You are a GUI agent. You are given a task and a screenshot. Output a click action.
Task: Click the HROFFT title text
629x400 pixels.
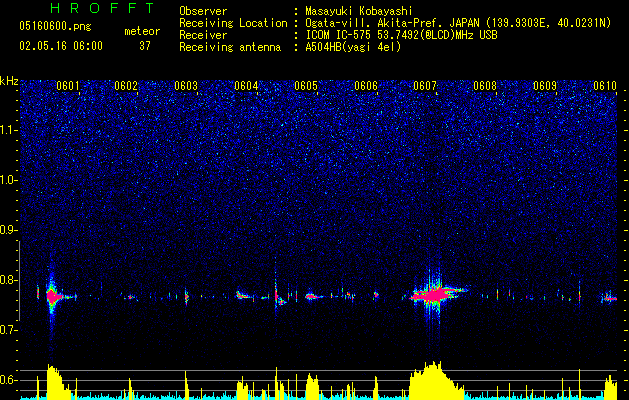tap(103, 8)
